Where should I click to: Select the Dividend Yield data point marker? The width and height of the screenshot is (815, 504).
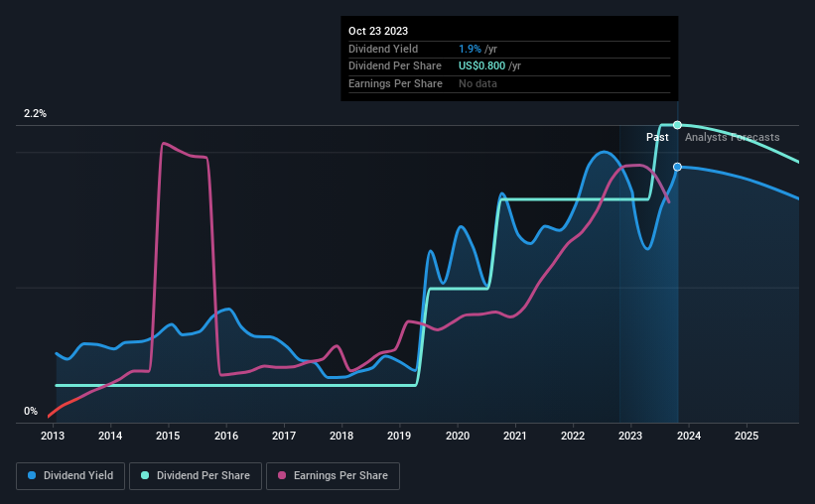[677, 167]
